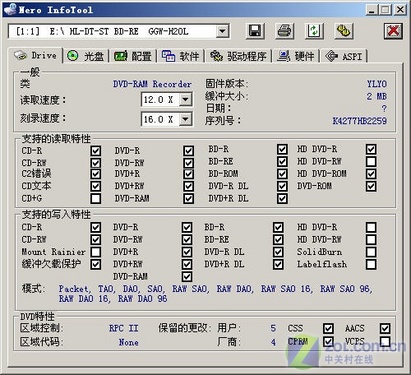Toggle SolidBurn write checkbox
The width and height of the screenshot is (411, 375).
(x=371, y=252)
